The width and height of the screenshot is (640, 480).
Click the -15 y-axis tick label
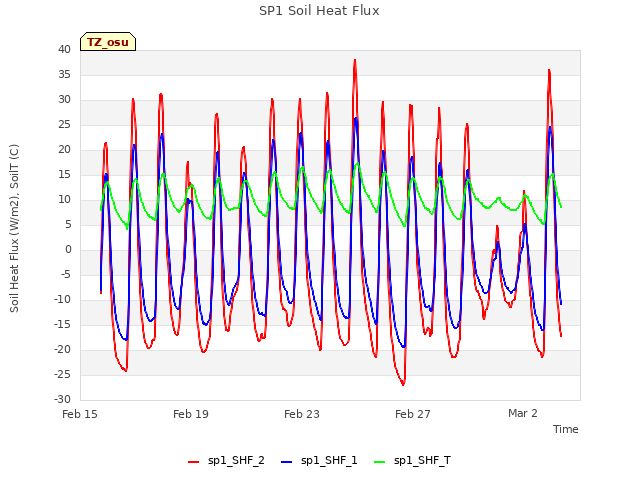pyautogui.click(x=62, y=324)
